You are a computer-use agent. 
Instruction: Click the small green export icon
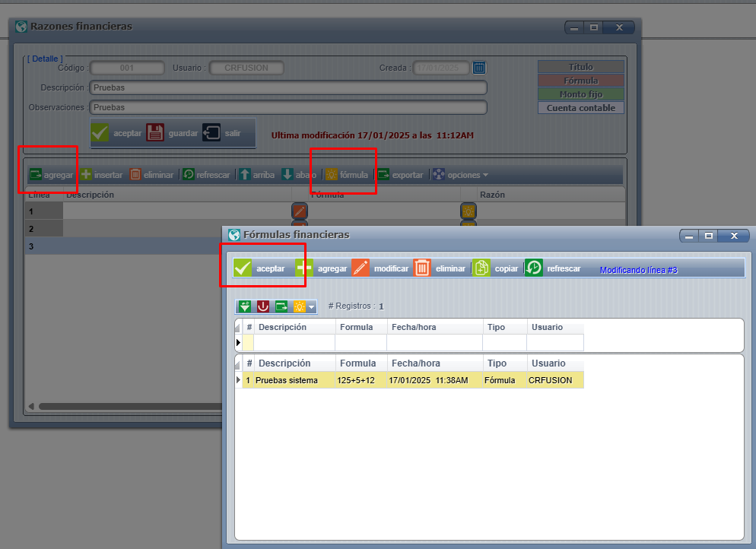[x=281, y=306]
